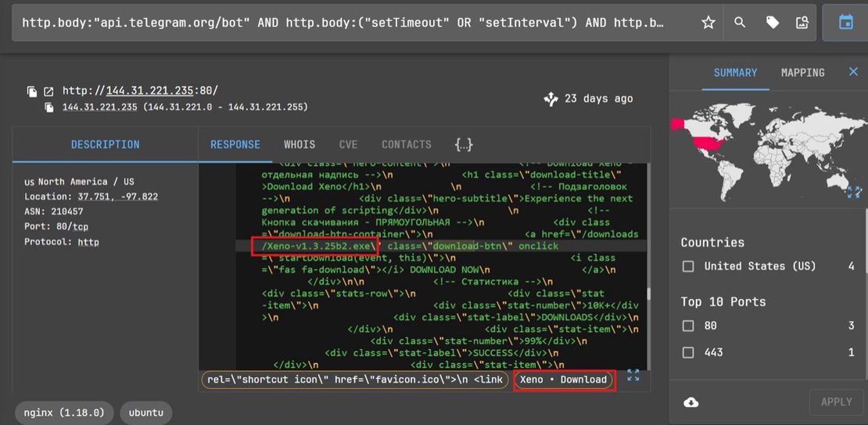Image resolution: width=868 pixels, height=425 pixels.
Task: Click the ASN: 210457 text
Action: tap(54, 211)
